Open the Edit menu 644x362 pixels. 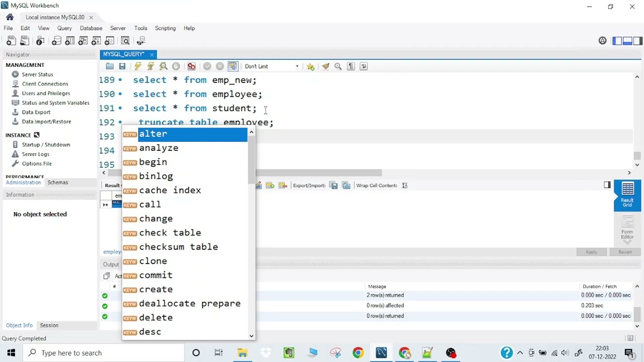click(x=25, y=28)
